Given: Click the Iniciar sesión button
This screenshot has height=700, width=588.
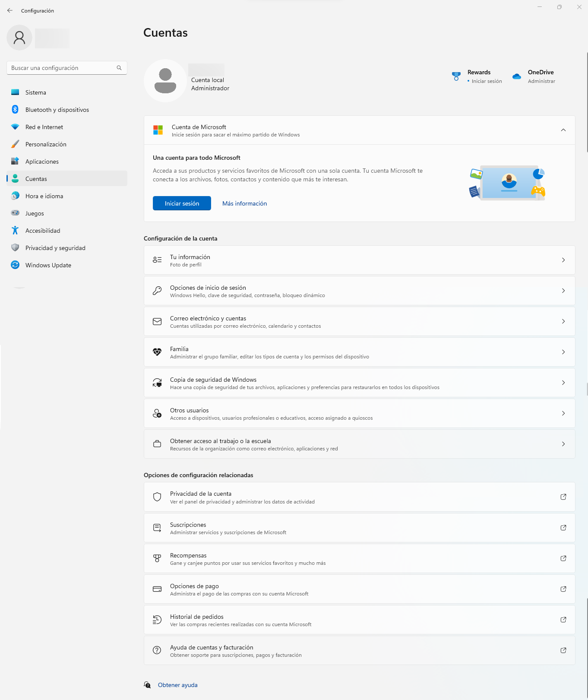Looking at the screenshot, I should click(182, 203).
